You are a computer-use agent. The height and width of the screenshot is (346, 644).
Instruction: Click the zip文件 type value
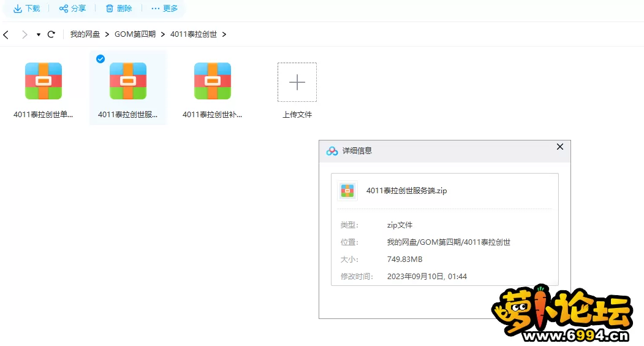click(400, 225)
